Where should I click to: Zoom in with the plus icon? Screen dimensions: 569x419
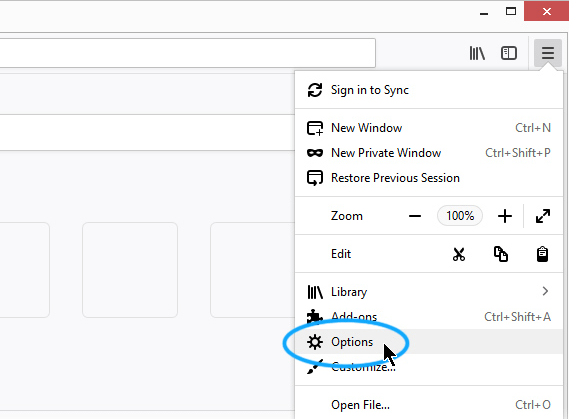pyautogui.click(x=504, y=216)
